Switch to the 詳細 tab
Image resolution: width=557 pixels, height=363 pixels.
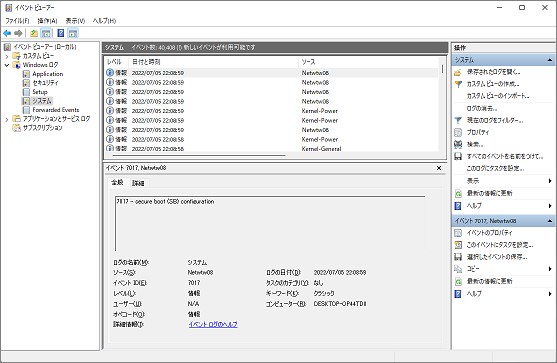pyautogui.click(x=138, y=183)
